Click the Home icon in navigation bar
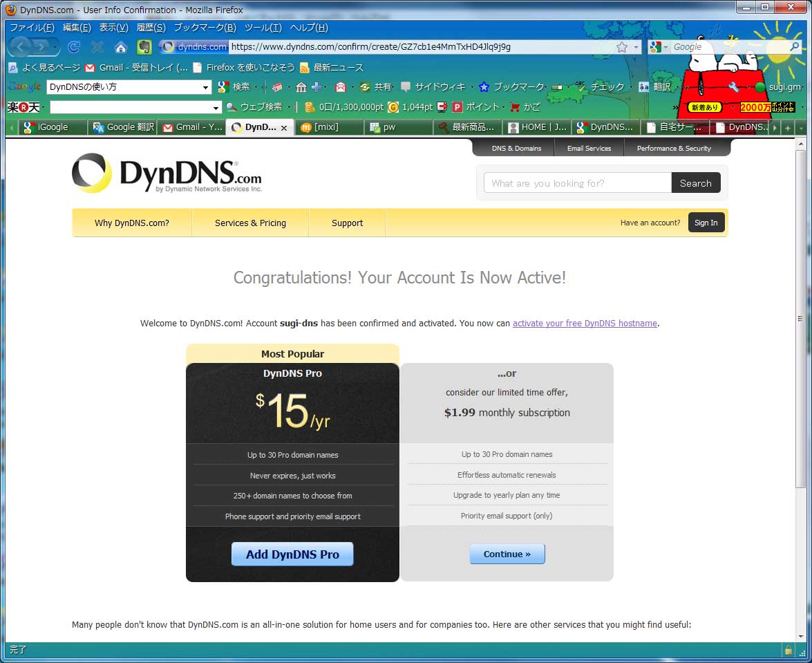 (x=121, y=47)
